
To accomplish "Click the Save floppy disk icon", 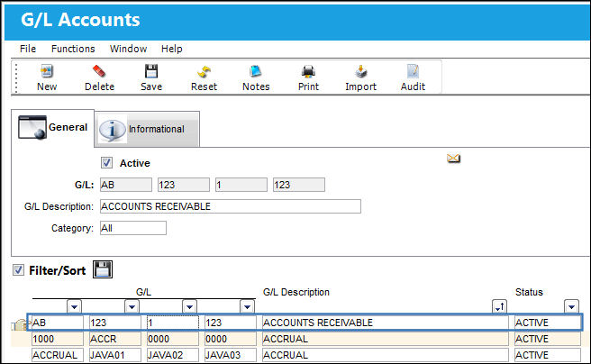I will [151, 71].
